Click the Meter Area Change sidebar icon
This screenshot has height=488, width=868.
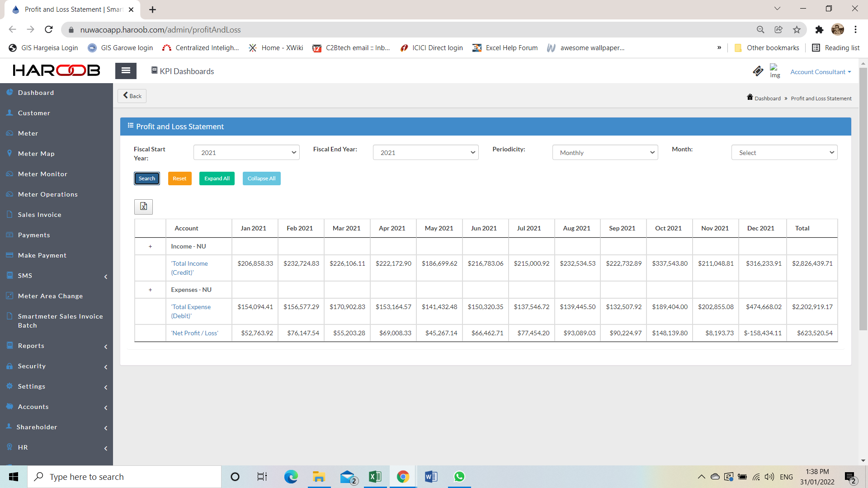point(9,296)
